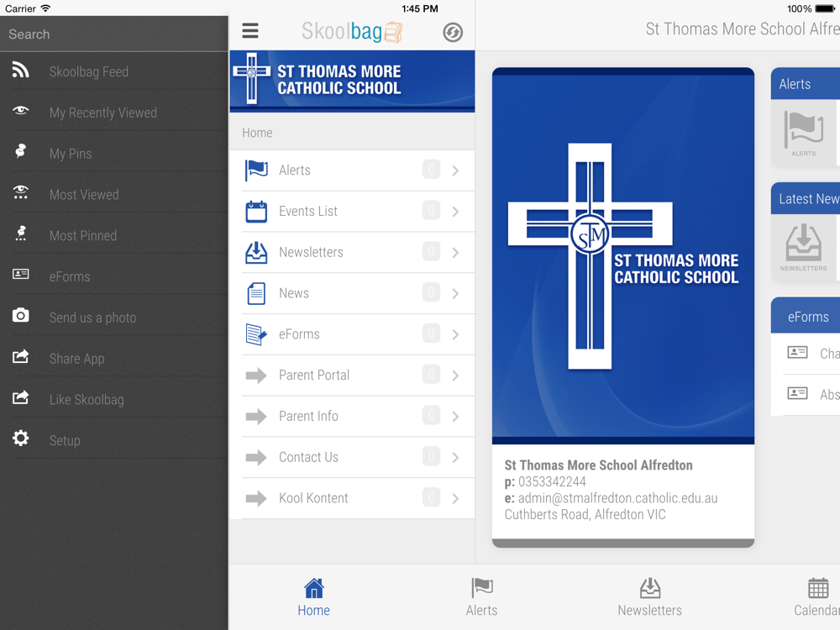
Task: Expand eForms row chevron
Action: (x=455, y=334)
